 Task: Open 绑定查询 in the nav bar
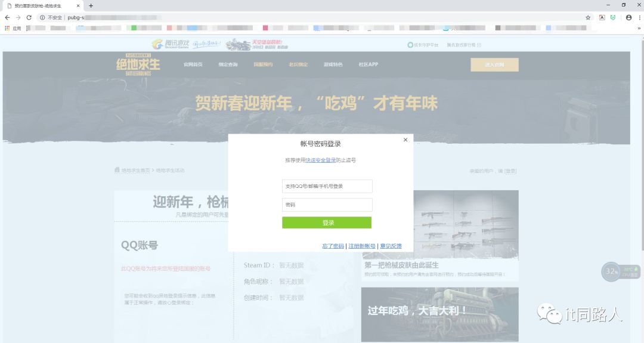[228, 64]
